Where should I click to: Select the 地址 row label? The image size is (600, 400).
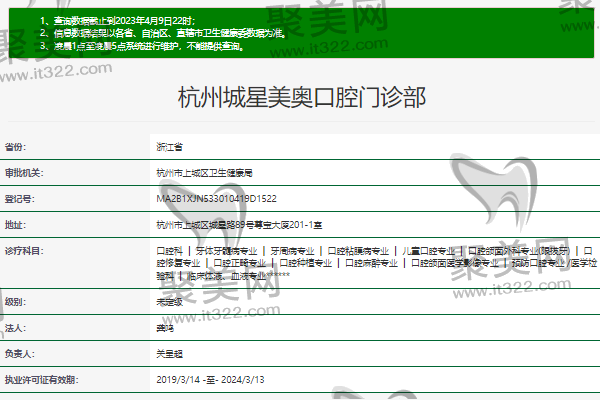coord(15,225)
